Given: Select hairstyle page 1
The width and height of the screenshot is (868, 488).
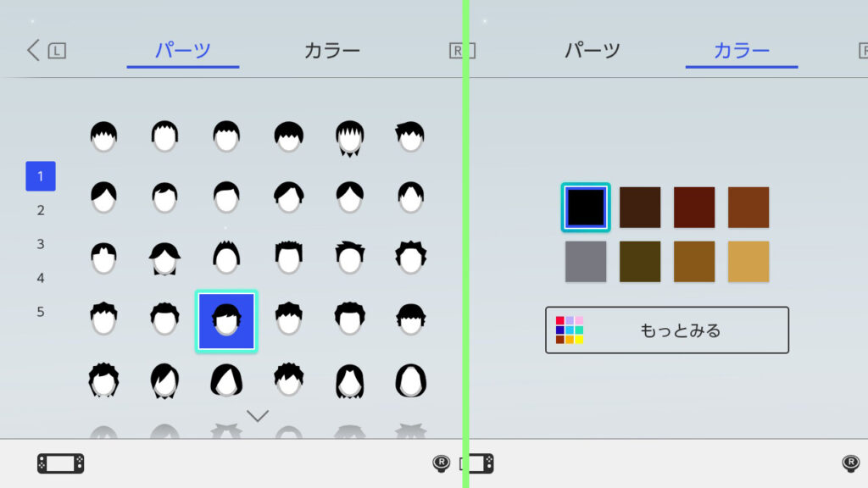Looking at the screenshot, I should pos(41,176).
